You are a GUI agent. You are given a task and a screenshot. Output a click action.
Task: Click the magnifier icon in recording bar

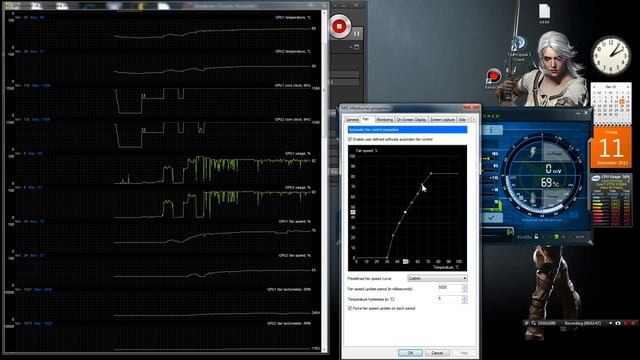tap(533, 323)
